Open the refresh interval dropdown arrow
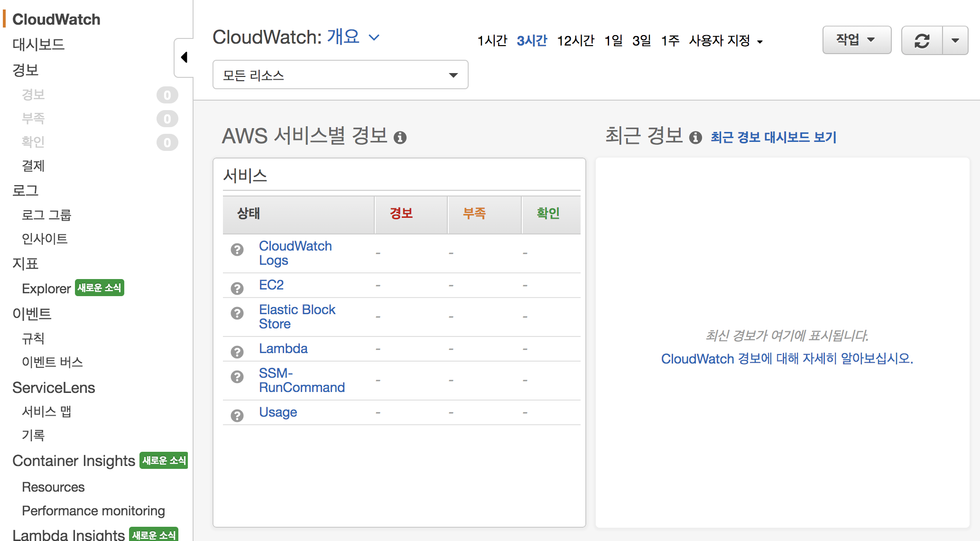 click(955, 41)
